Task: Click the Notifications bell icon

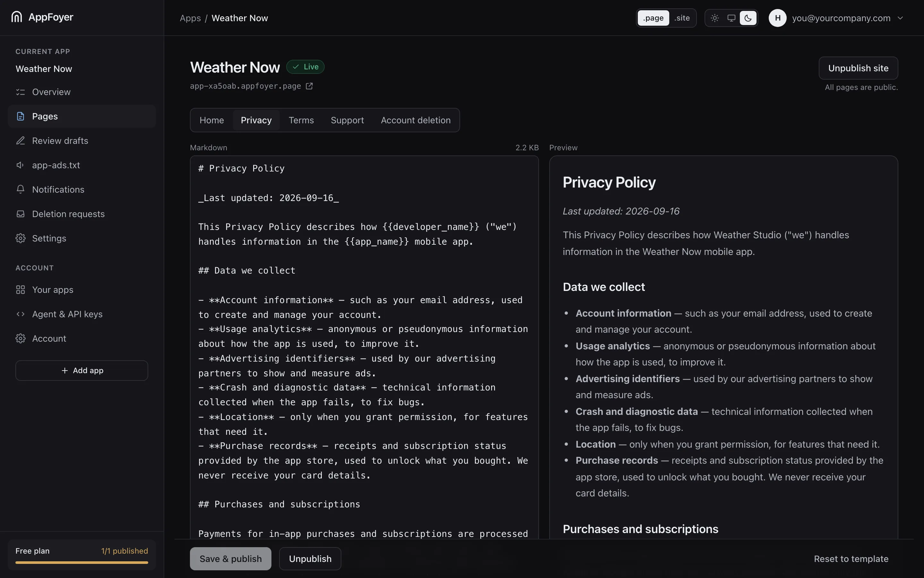Action: (21, 189)
